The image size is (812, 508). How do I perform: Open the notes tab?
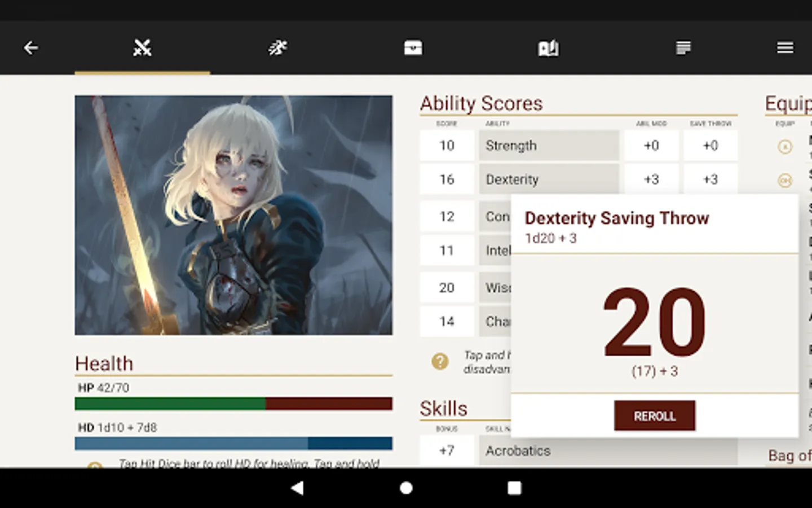683,48
